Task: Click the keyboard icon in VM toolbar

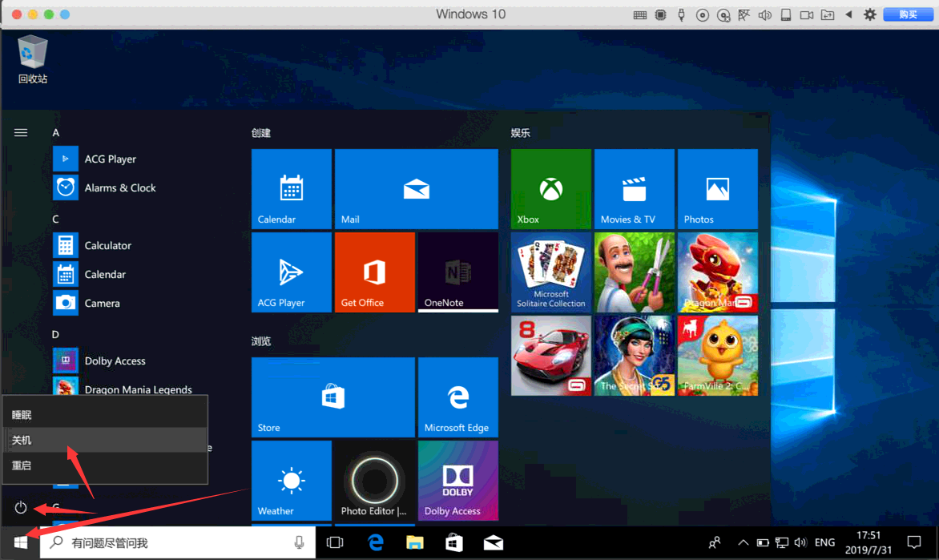Action: (x=639, y=15)
